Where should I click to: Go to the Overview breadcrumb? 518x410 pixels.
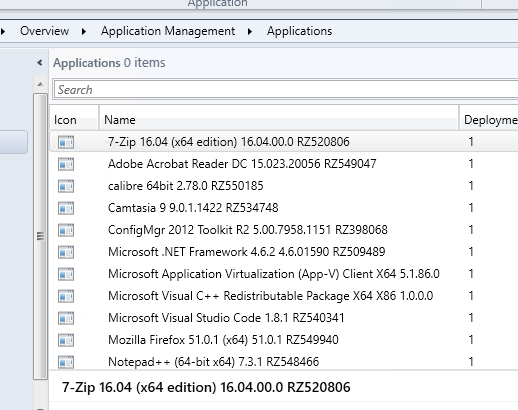click(x=45, y=31)
